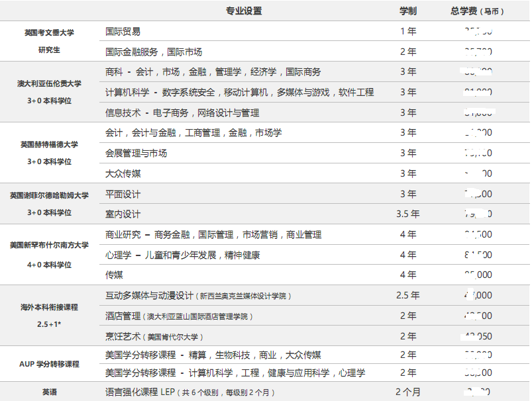
Task: Select 英国谢菲尔德哈勒姆大学 cell
Action: [49, 204]
